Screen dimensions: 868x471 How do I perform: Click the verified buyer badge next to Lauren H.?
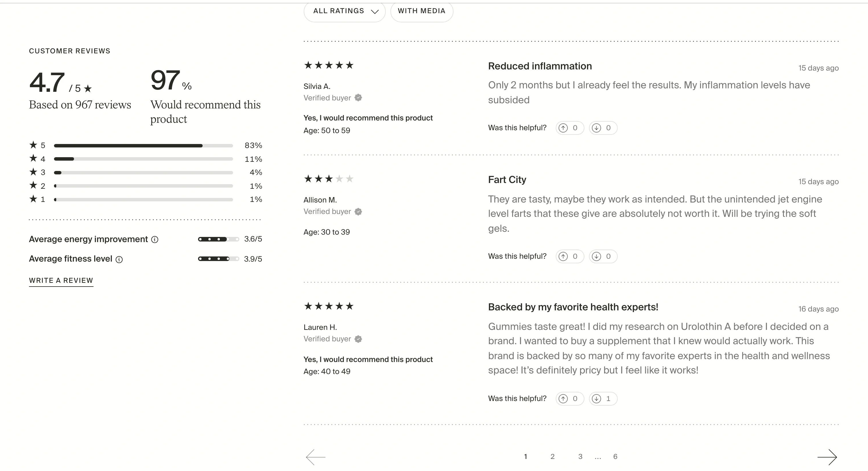coord(358,339)
